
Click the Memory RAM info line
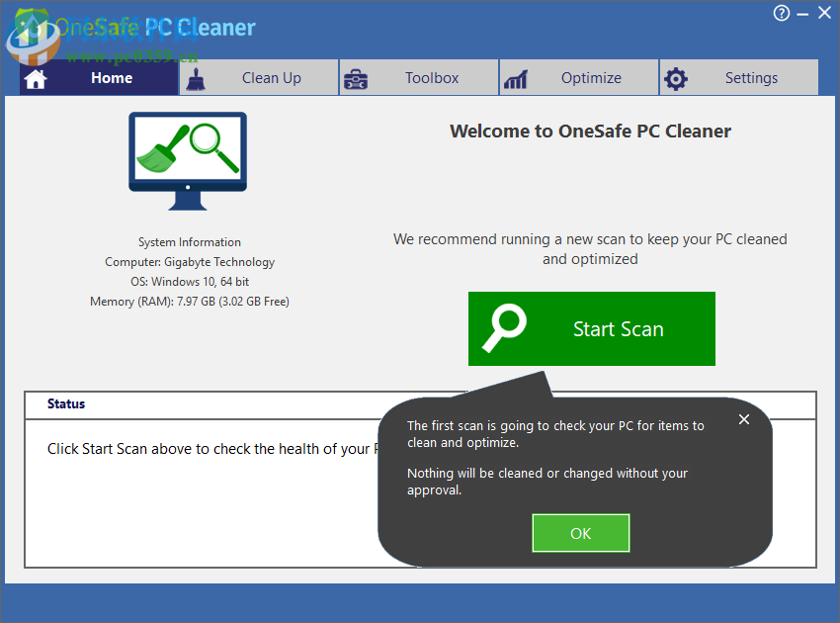[x=188, y=301]
